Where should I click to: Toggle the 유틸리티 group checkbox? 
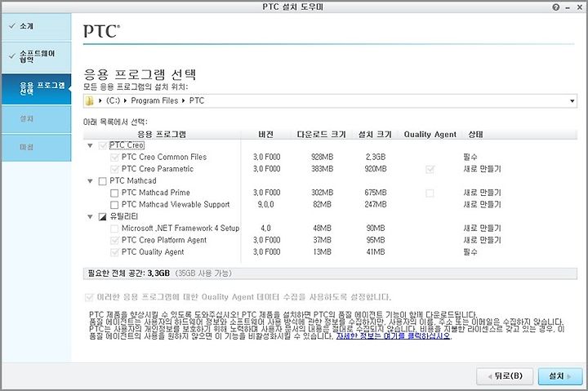click(x=102, y=216)
